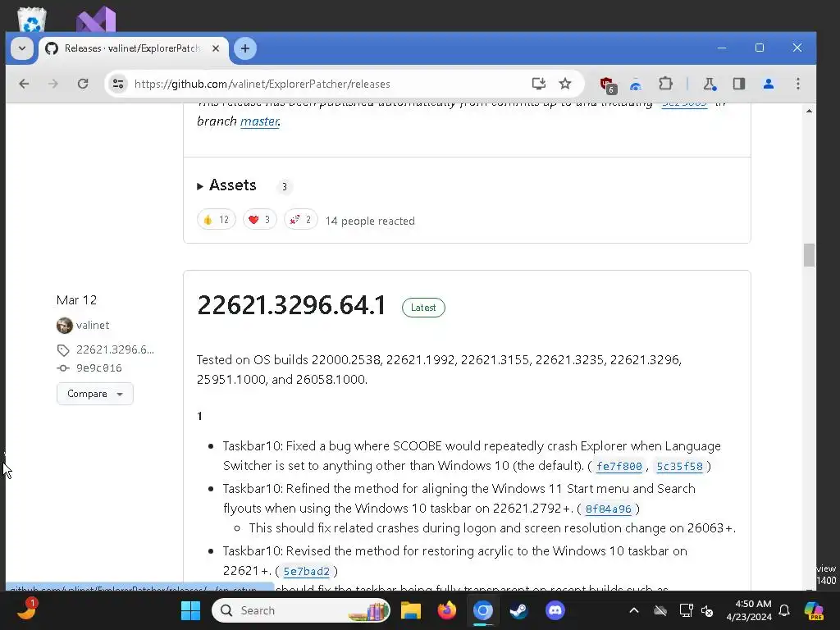Image resolution: width=840 pixels, height=630 pixels.
Task: Open the Extensions puzzle piece menu
Action: click(x=665, y=84)
